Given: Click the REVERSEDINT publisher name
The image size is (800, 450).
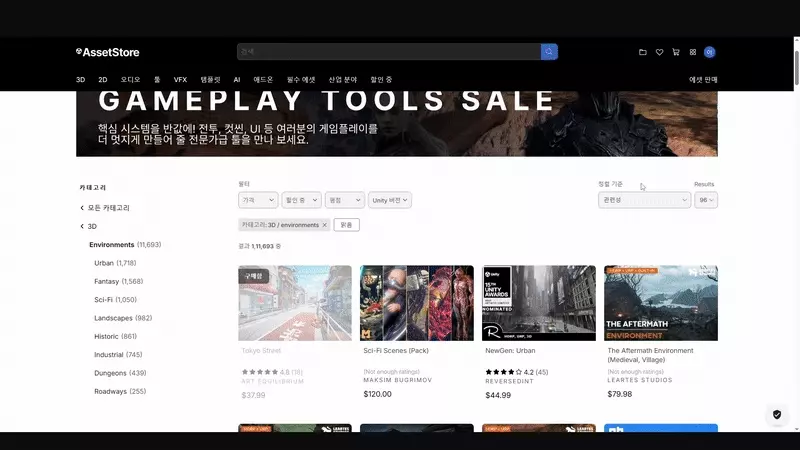Looking at the screenshot, I should point(509,381).
